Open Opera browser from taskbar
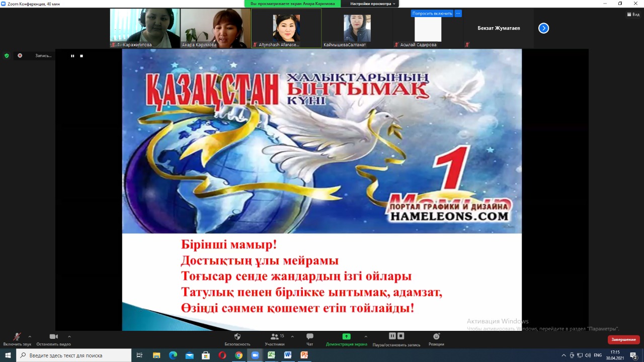 click(x=222, y=355)
